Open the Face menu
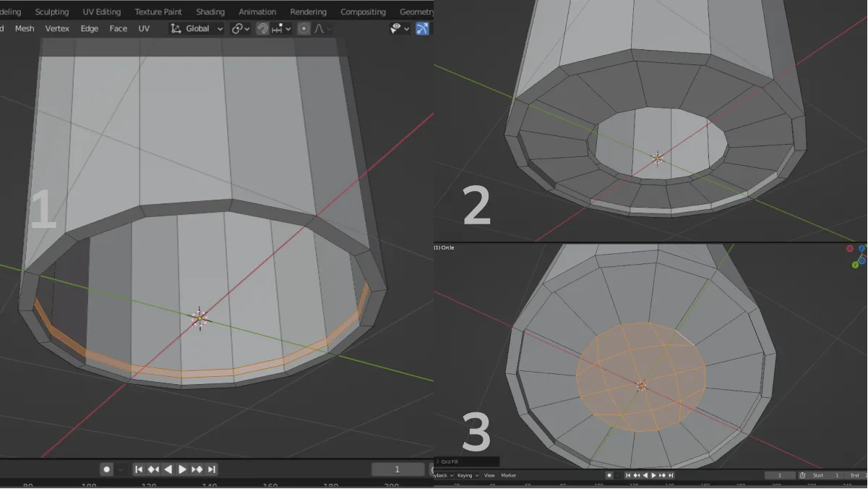 coord(119,28)
